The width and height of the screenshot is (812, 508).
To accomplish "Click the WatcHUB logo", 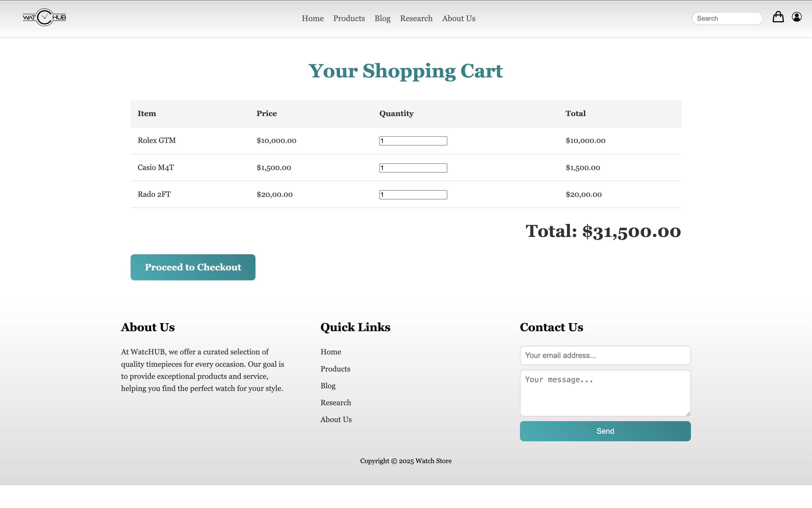I will (44, 18).
